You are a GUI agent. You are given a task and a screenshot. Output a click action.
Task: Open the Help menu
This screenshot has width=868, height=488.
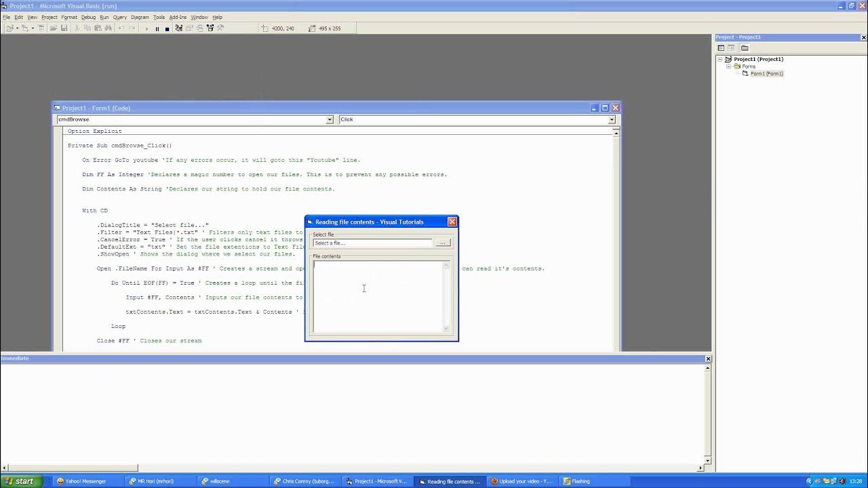217,17
